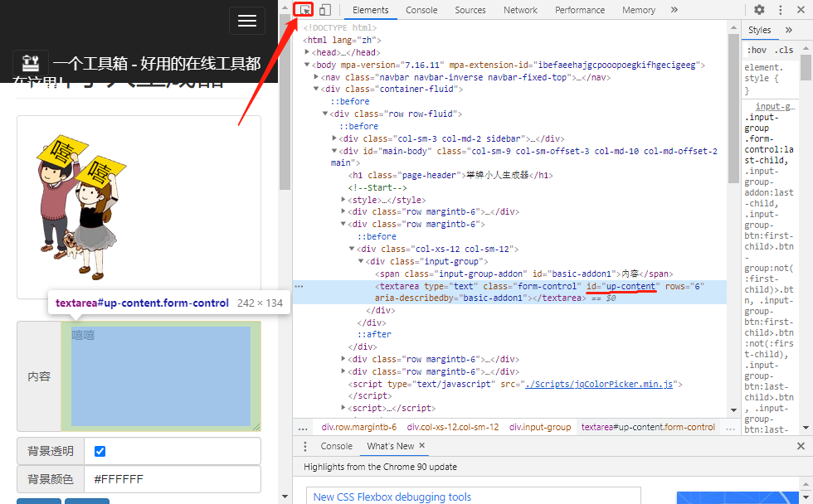The image size is (813, 504).
Task: Collapse the div input-group node
Action: click(x=360, y=261)
